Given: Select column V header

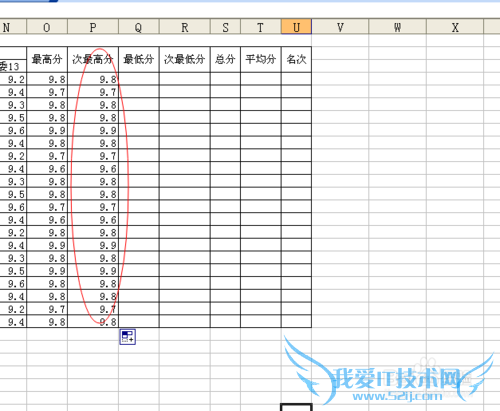Looking at the screenshot, I should [x=340, y=27].
